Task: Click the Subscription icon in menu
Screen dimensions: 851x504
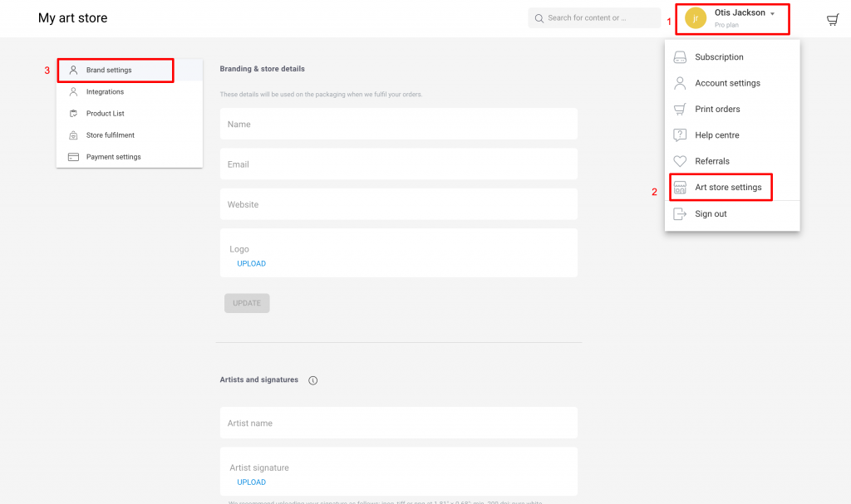Action: (x=680, y=57)
